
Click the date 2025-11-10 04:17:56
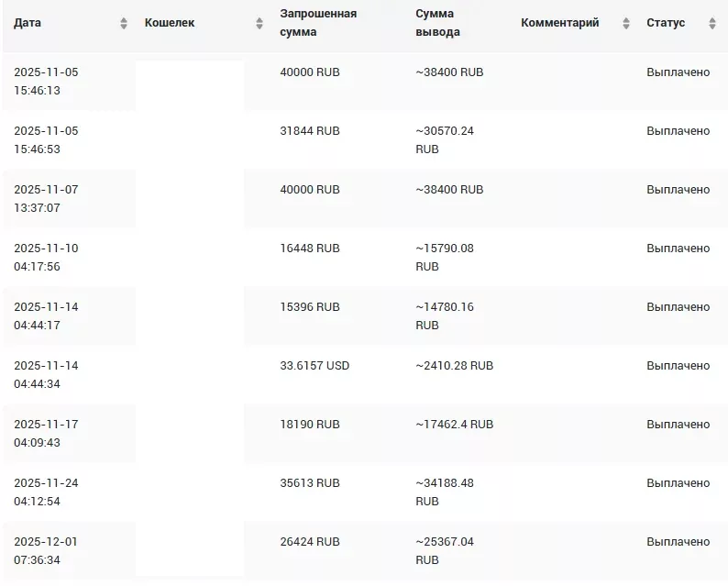[x=46, y=257]
